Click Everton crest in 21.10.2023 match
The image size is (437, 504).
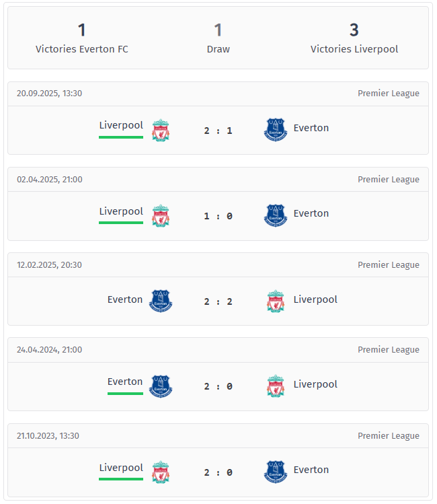276,472
